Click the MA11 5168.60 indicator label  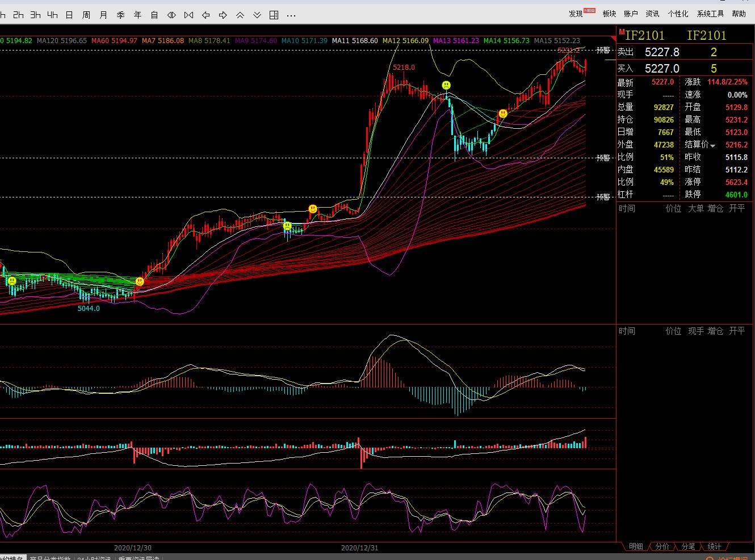point(355,41)
